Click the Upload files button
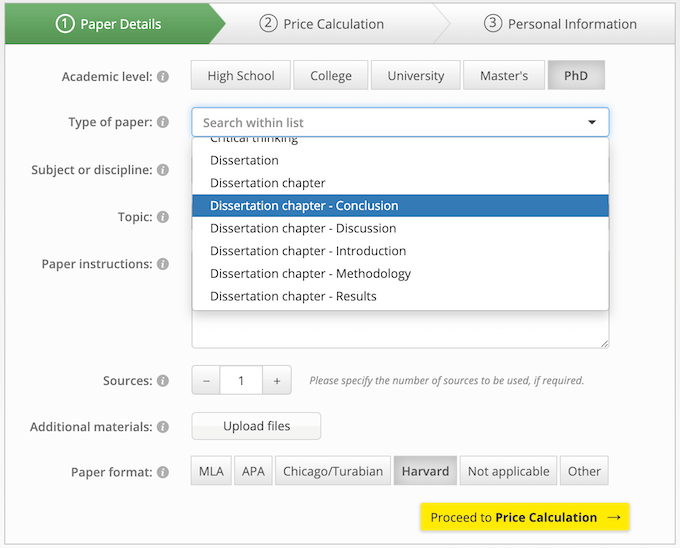Viewport: 680px width, 548px height. [x=256, y=426]
